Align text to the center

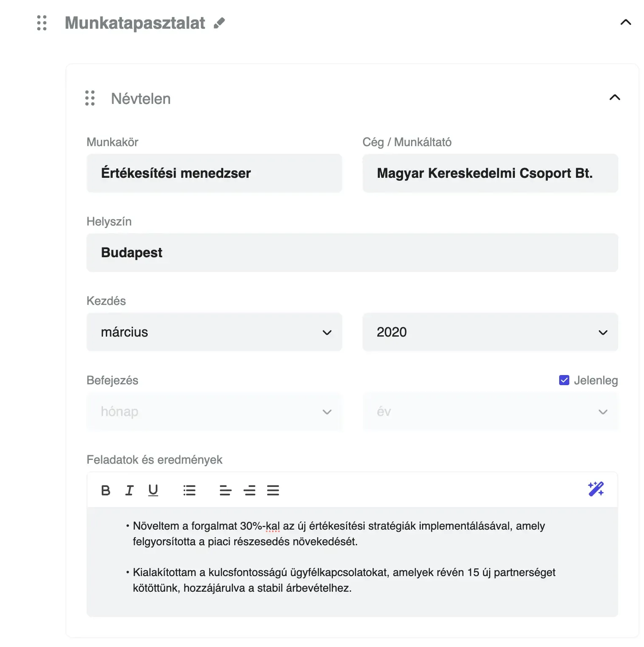coord(250,490)
